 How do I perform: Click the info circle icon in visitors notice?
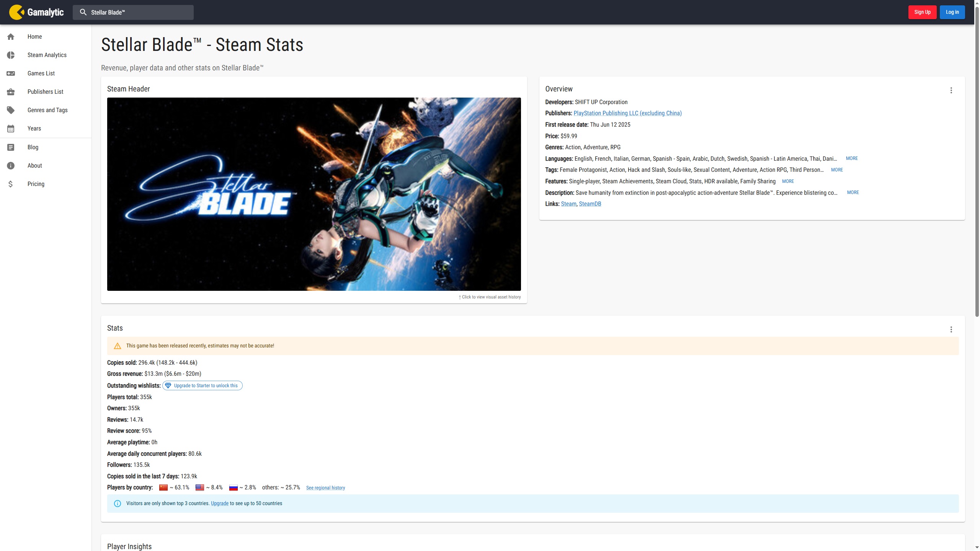click(x=118, y=504)
